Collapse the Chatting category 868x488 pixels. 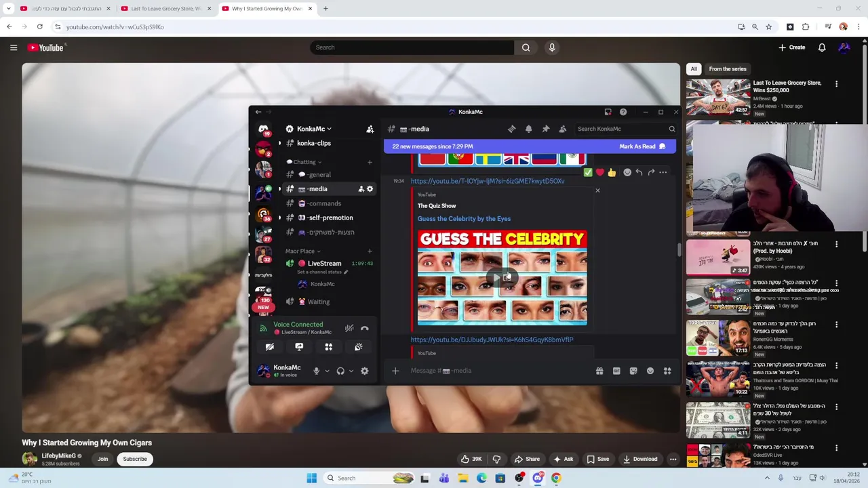tap(304, 162)
